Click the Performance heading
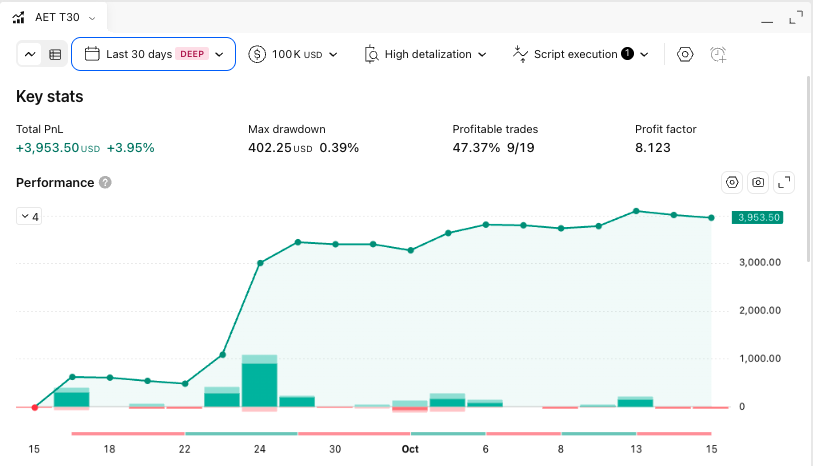Screen dimensions: 813x466 click(55, 182)
